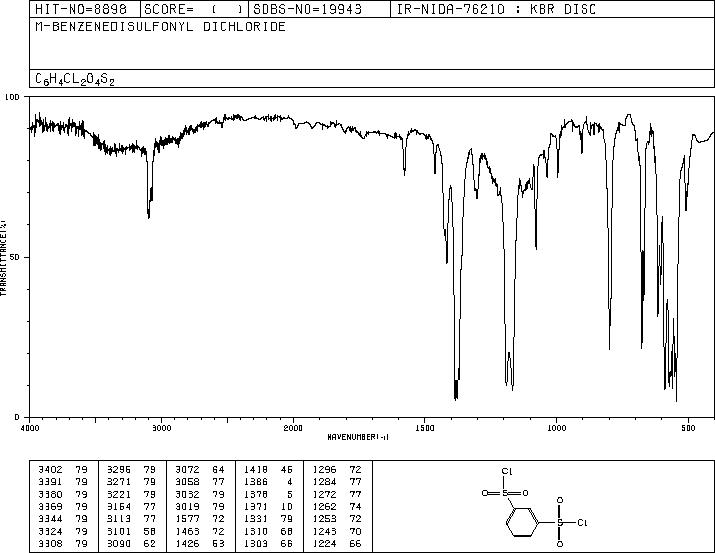Click the 3402 peak table entry
Viewport: 715px width, 553px height.
coord(63,470)
